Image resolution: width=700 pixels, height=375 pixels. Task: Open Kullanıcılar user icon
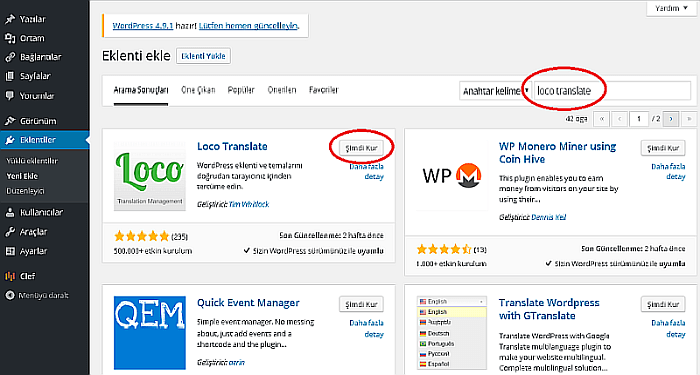[10, 212]
